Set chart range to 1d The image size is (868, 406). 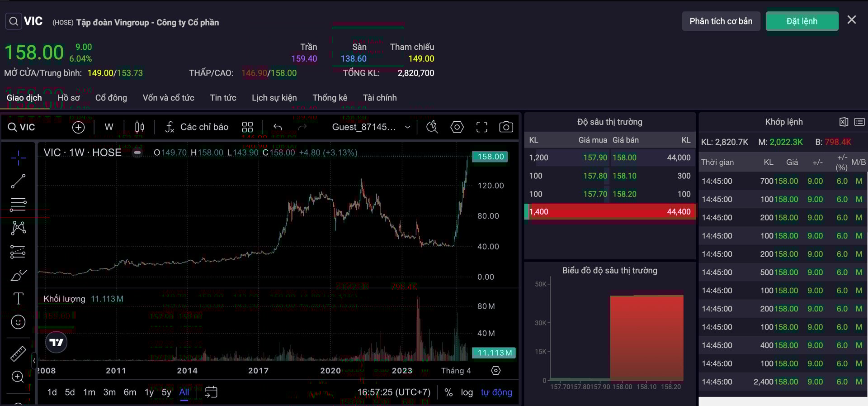(x=52, y=392)
